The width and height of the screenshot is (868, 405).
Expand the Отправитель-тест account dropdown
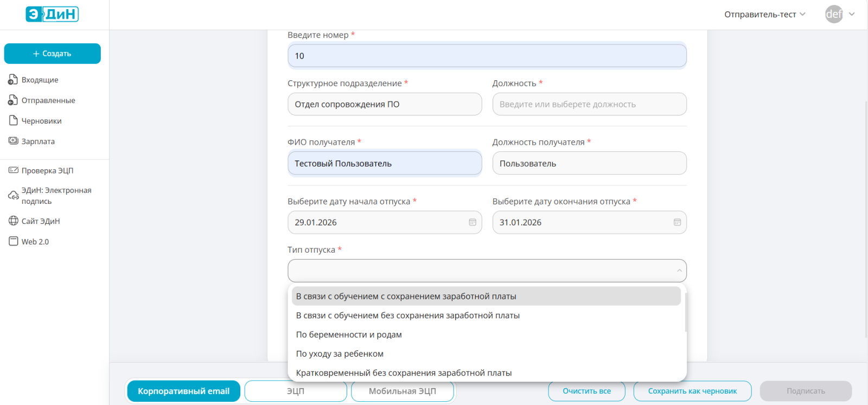point(764,14)
